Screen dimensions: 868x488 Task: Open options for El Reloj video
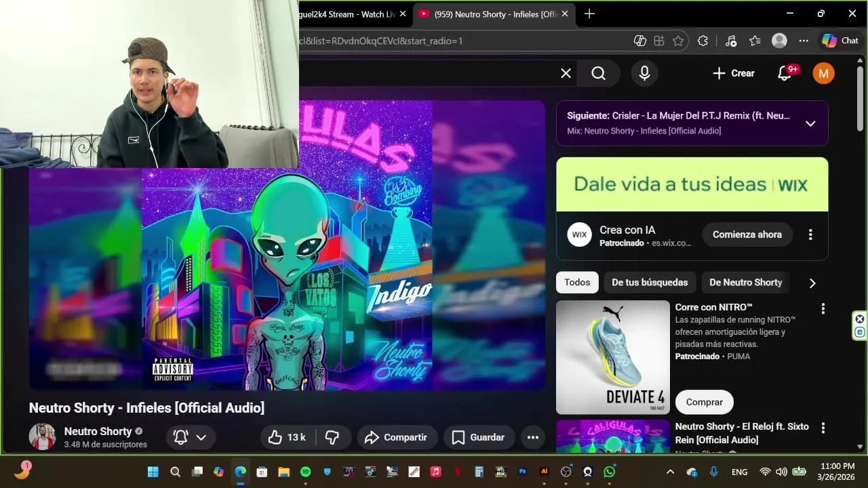pos(823,428)
